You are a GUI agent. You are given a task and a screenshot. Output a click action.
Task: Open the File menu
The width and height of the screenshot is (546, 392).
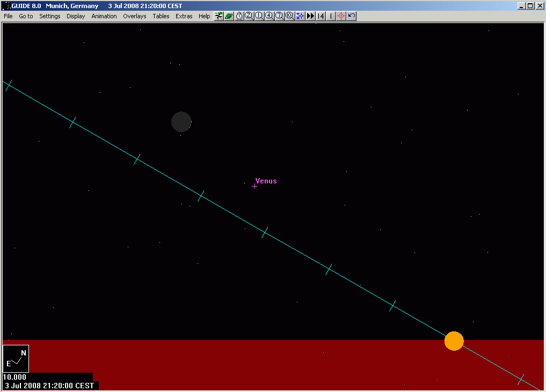[8, 16]
